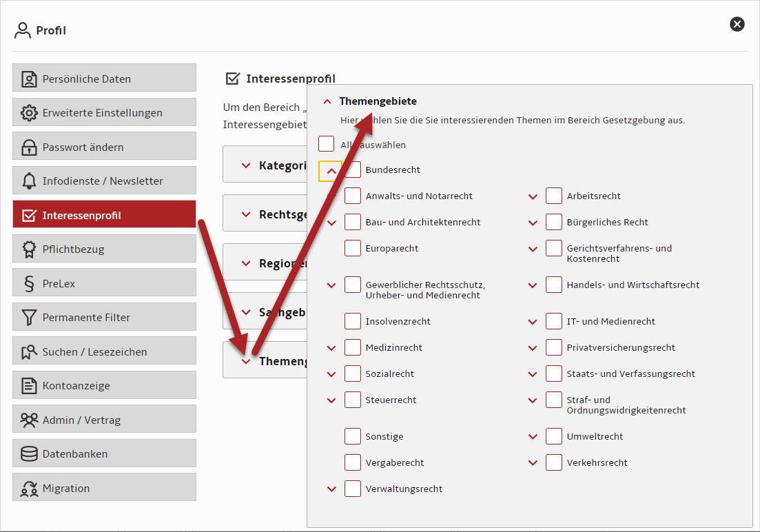The width and height of the screenshot is (760, 532).
Task: Check the Arbeitsrecht checkbox
Action: click(554, 196)
